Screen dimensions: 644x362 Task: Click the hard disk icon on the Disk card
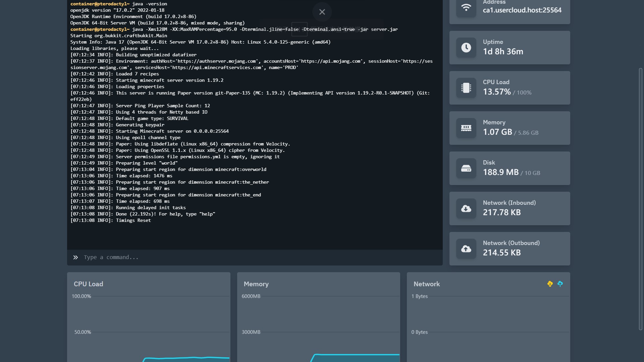466,168
